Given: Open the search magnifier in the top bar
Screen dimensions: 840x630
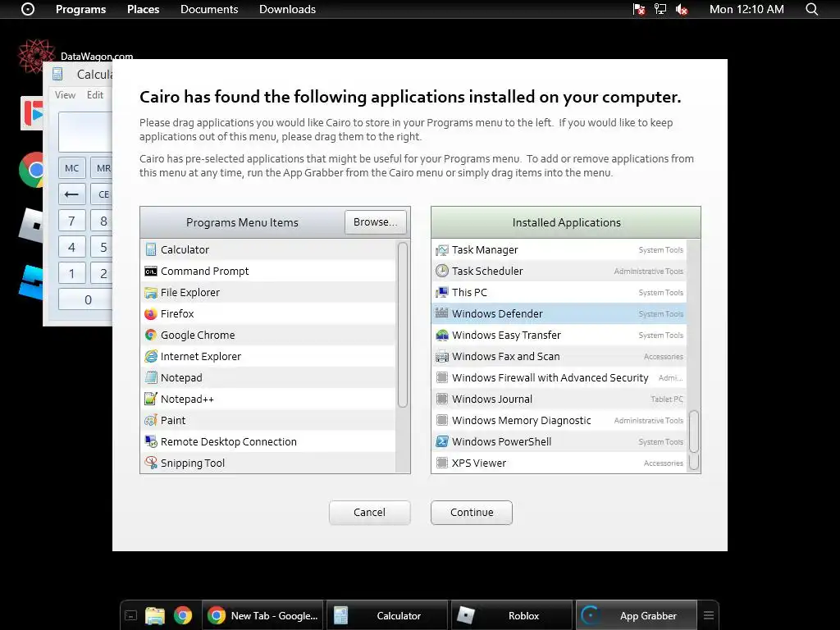Looking at the screenshot, I should [x=811, y=9].
